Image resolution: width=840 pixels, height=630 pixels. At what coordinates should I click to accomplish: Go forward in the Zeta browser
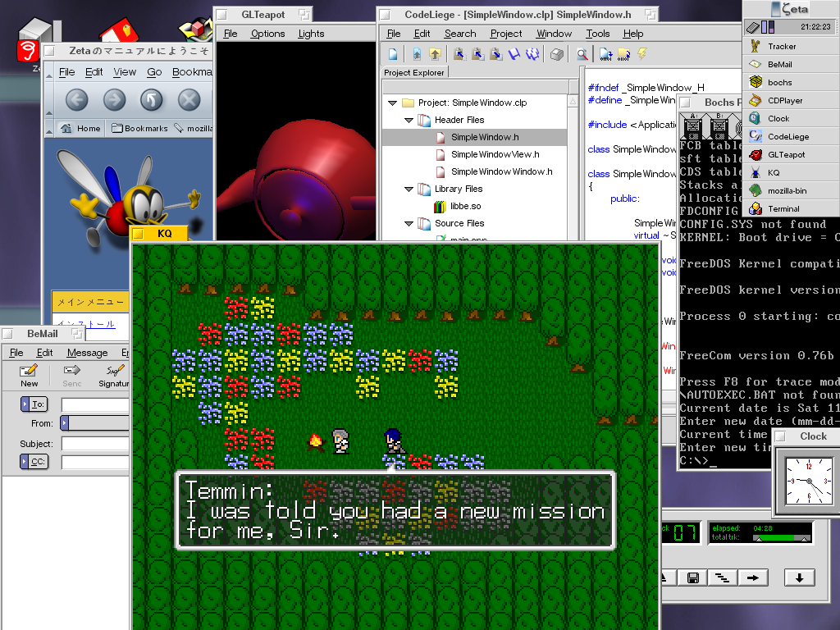point(114,99)
